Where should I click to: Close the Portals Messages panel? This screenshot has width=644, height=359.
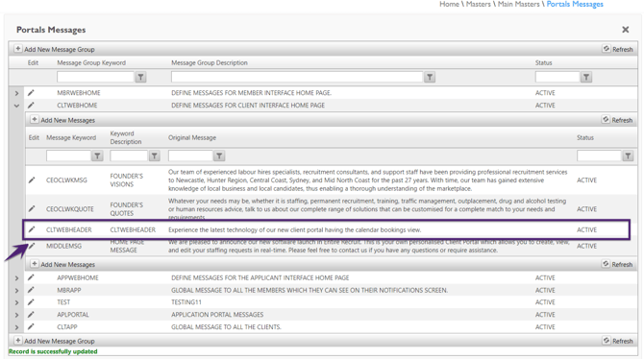tap(625, 30)
